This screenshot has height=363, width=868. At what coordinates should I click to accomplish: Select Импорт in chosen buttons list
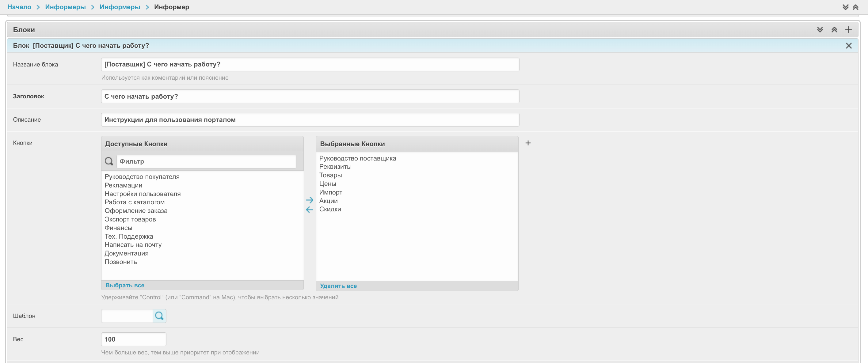pyautogui.click(x=330, y=192)
